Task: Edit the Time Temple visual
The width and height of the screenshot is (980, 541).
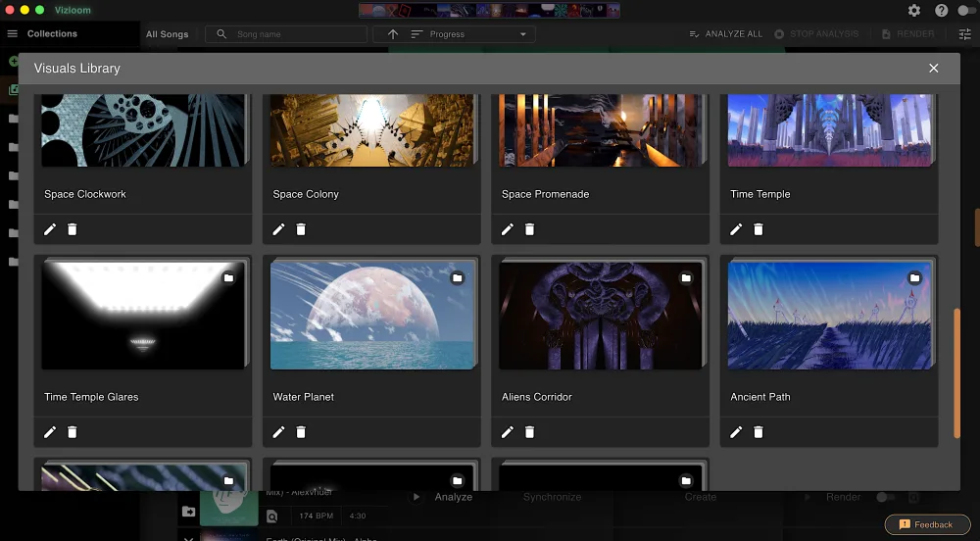Action: pos(736,230)
